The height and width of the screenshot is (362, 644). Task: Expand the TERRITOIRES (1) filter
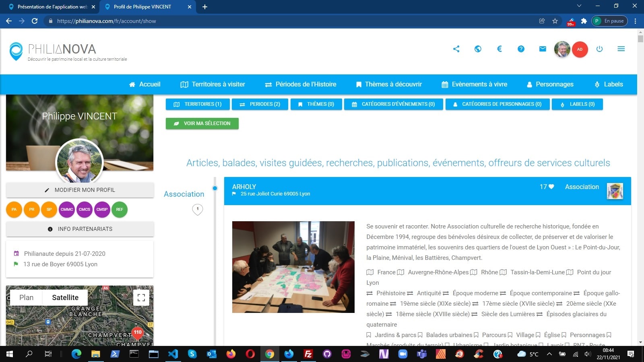198,104
